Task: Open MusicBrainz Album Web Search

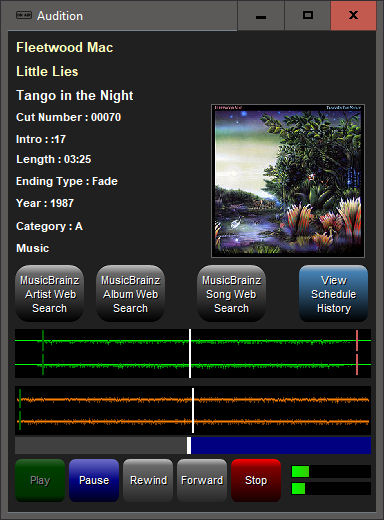Action: (130, 294)
